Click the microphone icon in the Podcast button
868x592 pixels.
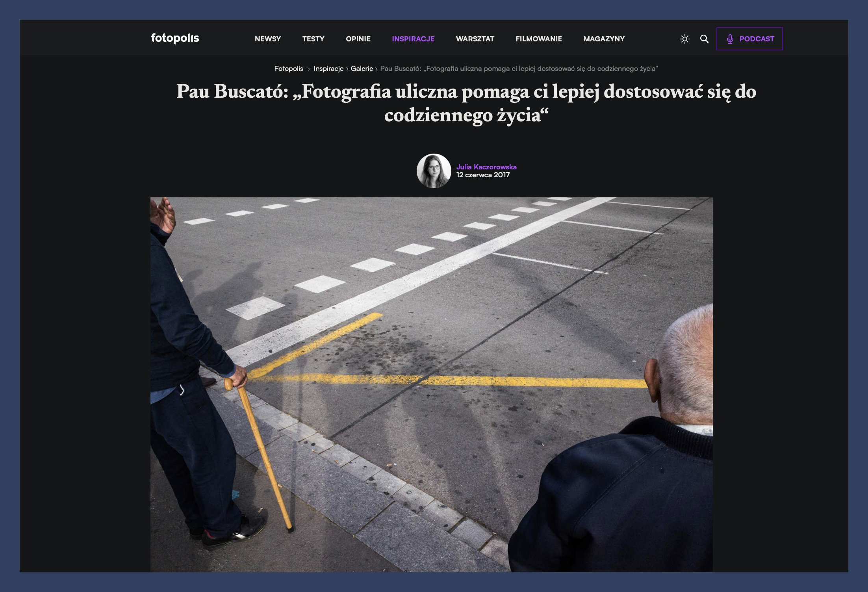pos(731,39)
